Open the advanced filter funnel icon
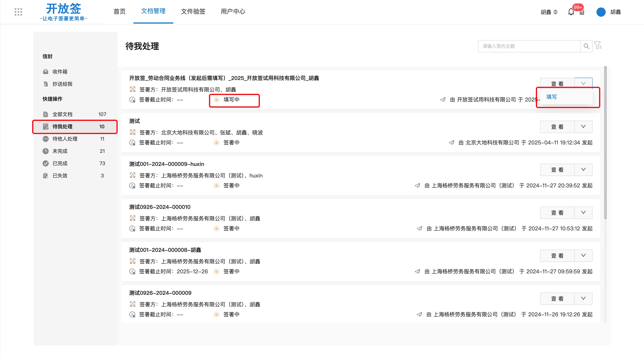 [598, 45]
